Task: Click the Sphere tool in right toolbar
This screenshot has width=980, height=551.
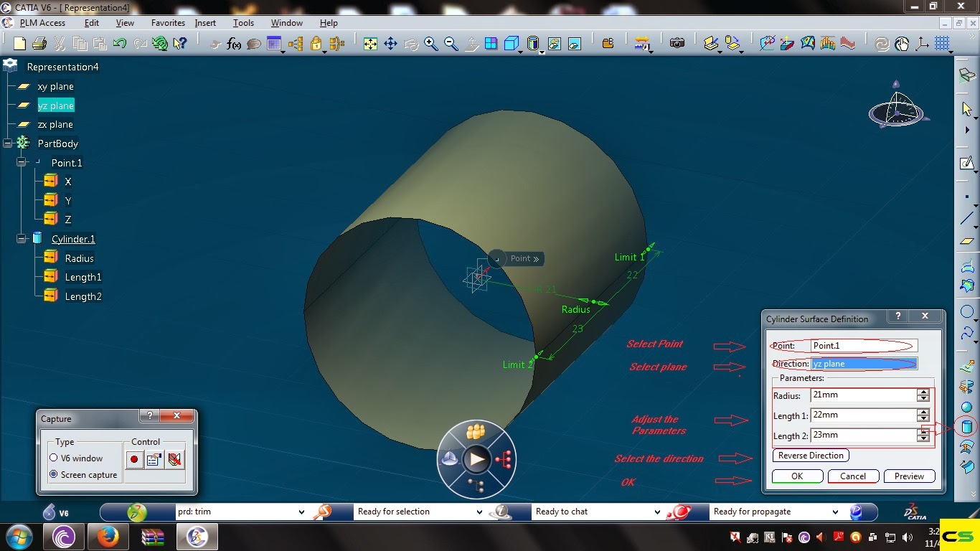Action: click(x=967, y=407)
